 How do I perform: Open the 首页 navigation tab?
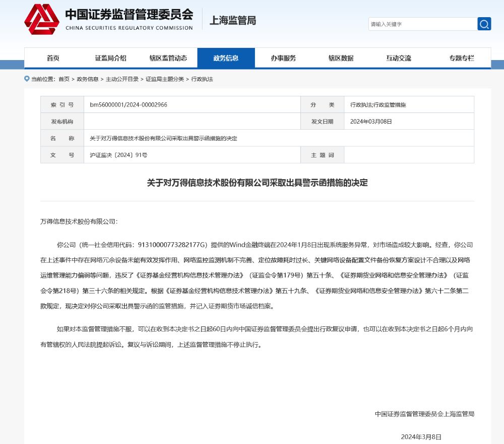pos(53,58)
